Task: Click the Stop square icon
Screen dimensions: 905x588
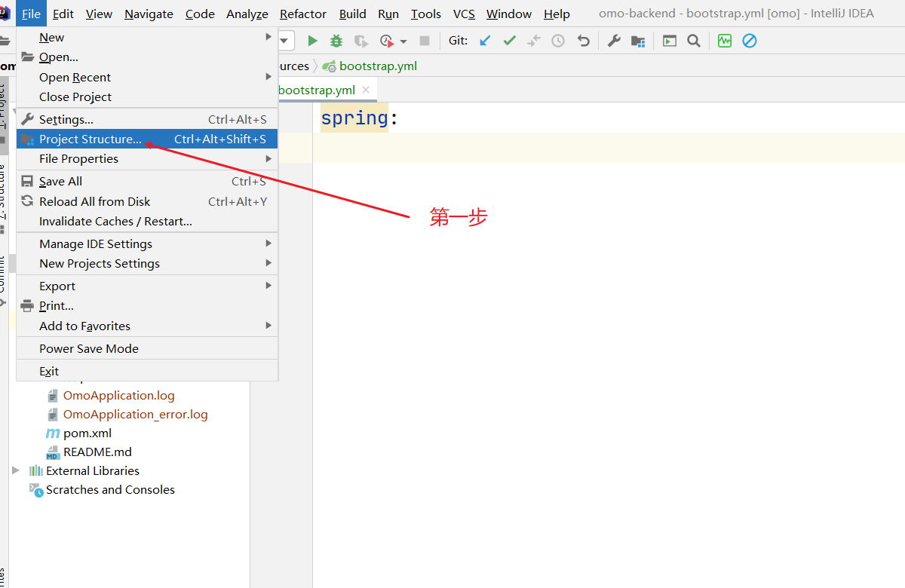Action: [425, 41]
